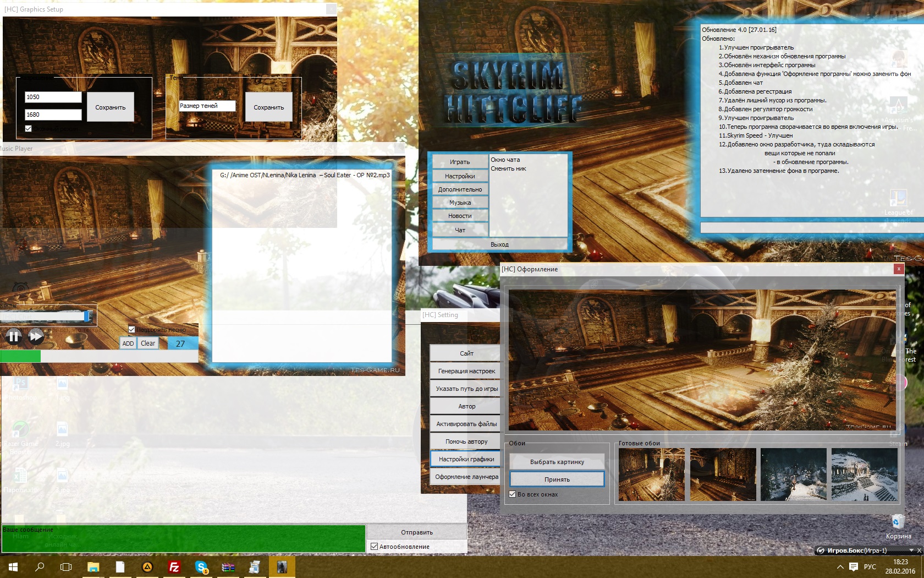Open Дополнительно in launcher menu

coord(460,189)
